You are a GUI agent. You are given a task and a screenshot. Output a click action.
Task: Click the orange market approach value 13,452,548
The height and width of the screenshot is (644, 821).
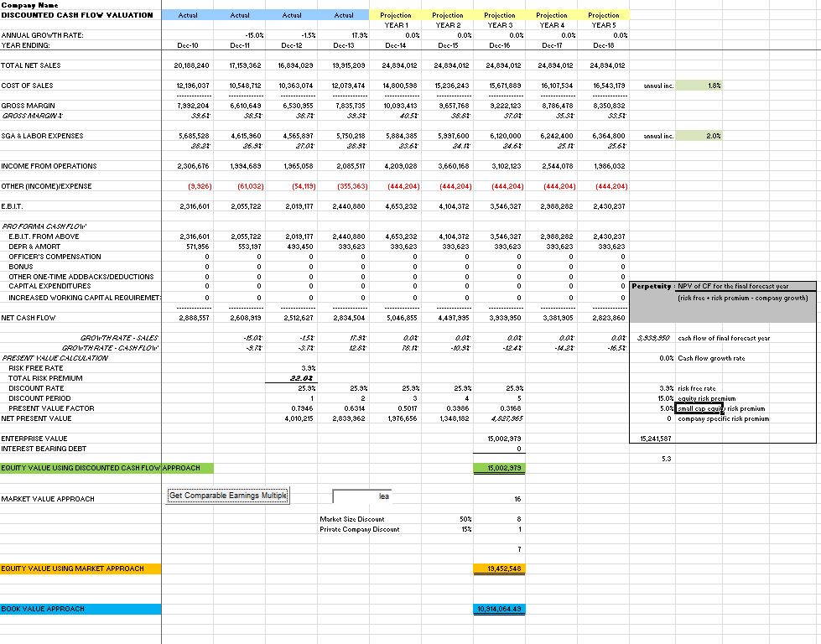tap(500, 569)
